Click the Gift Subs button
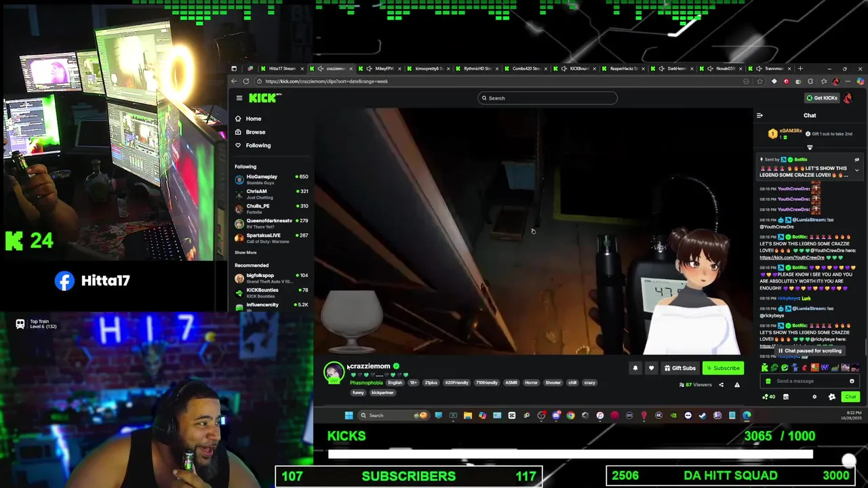 679,368
